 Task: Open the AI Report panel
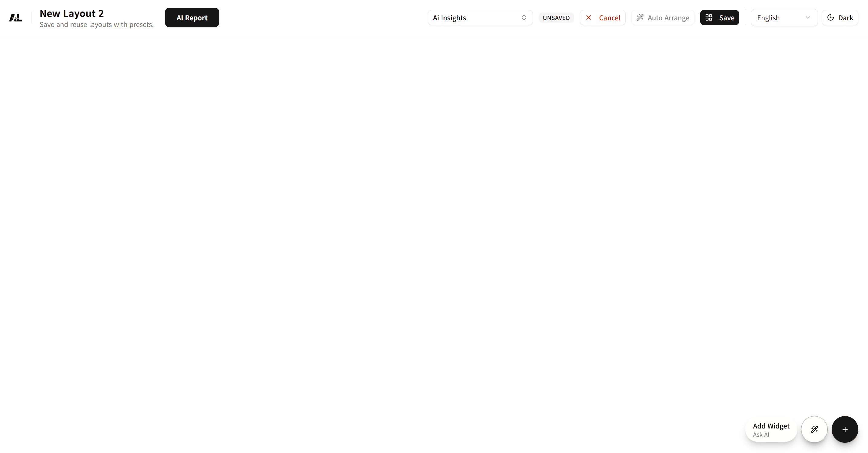(x=192, y=18)
